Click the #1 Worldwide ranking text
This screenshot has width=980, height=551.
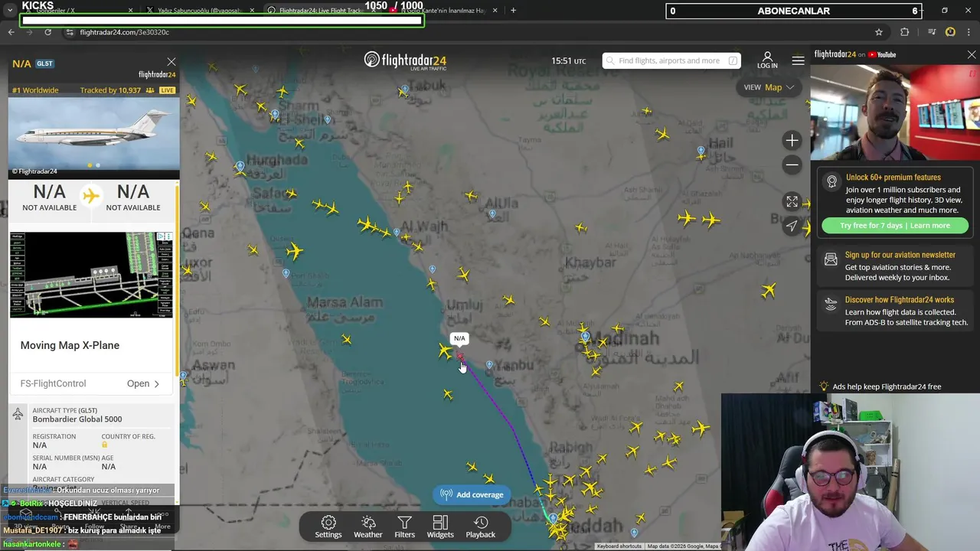click(35, 90)
